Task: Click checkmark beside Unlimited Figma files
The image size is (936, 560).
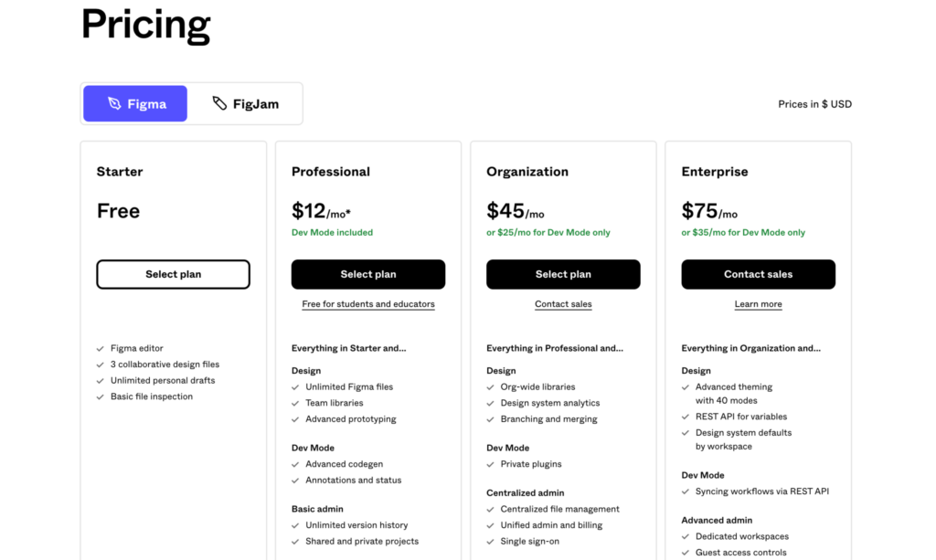Action: pyautogui.click(x=295, y=387)
